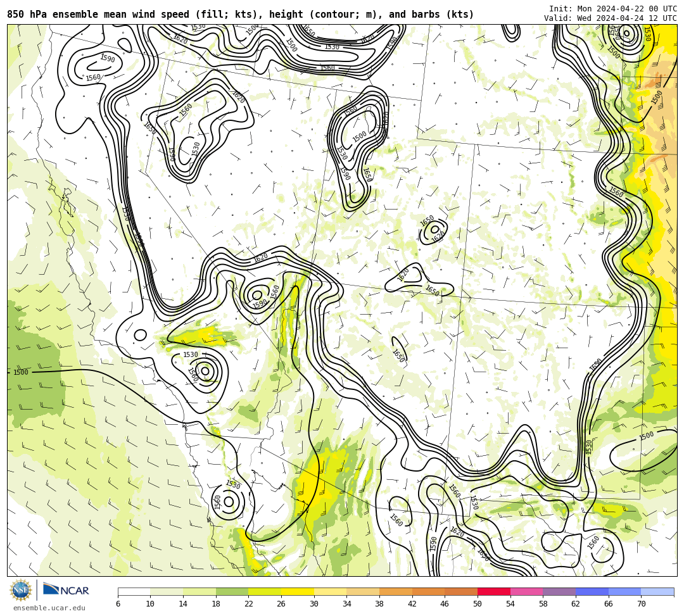Click the colorbar tick label 6

tap(118, 604)
